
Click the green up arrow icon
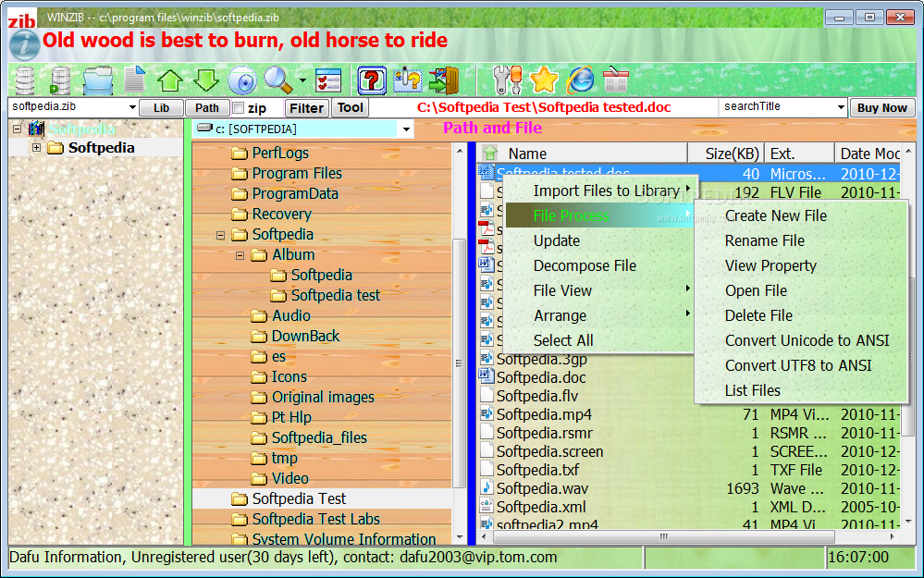coord(169,80)
